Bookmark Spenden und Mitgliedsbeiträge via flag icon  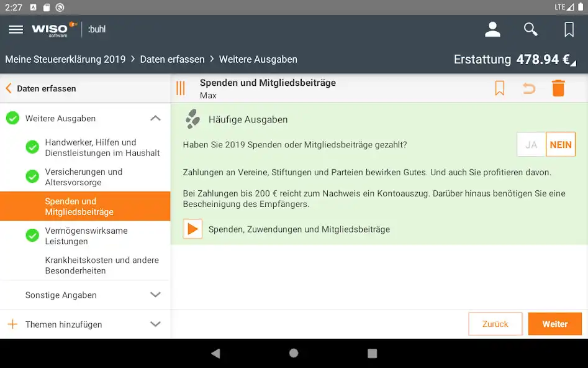[x=499, y=88]
